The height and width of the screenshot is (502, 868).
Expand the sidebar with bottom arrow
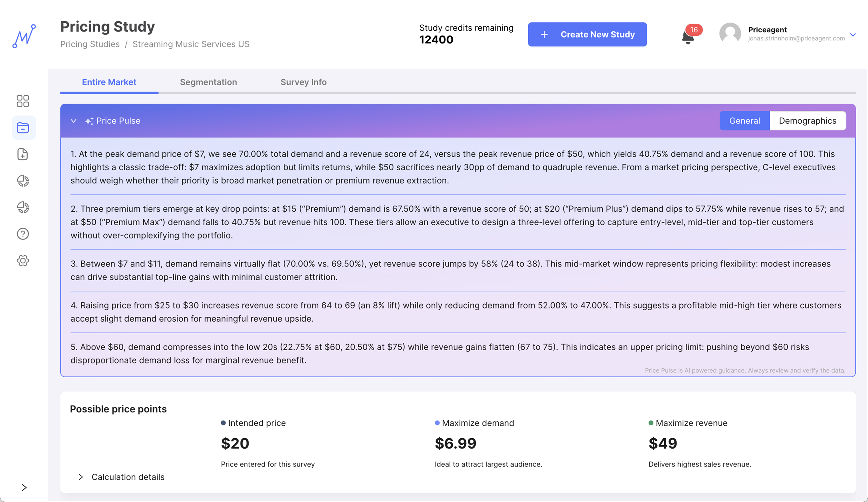point(24,487)
